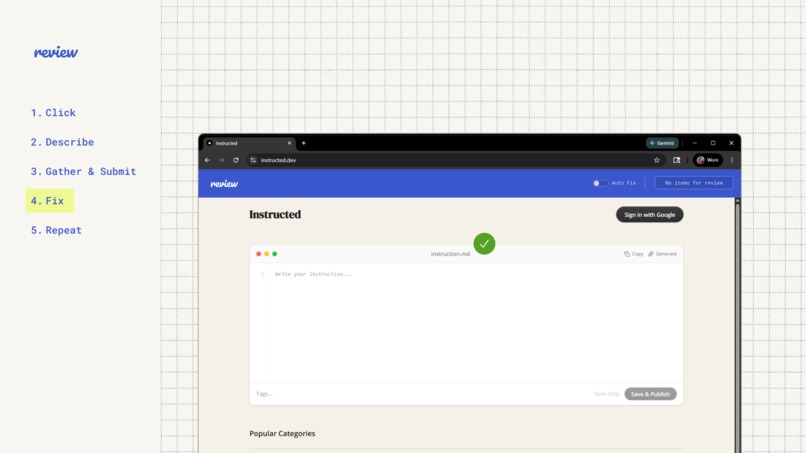Screen dimensions: 806x453
Task: Select step 5. Repeat in the sidebar
Action: coord(56,230)
